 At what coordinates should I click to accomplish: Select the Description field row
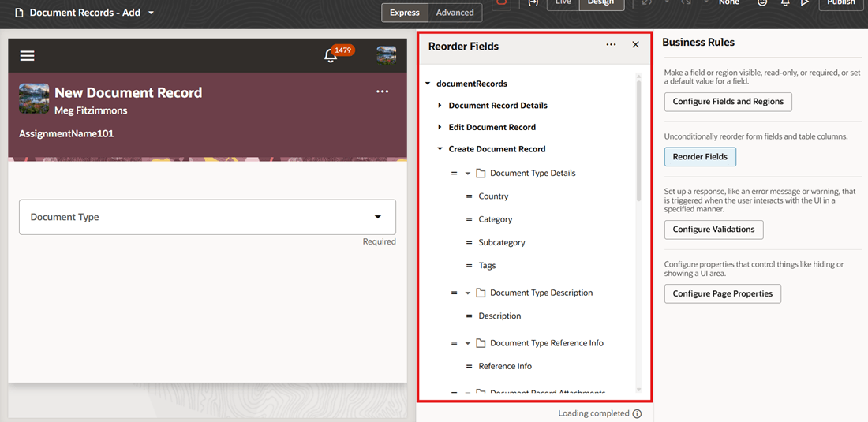(499, 316)
